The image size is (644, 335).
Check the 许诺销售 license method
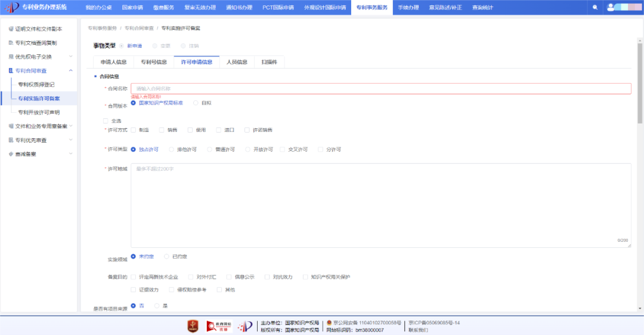[247, 130]
